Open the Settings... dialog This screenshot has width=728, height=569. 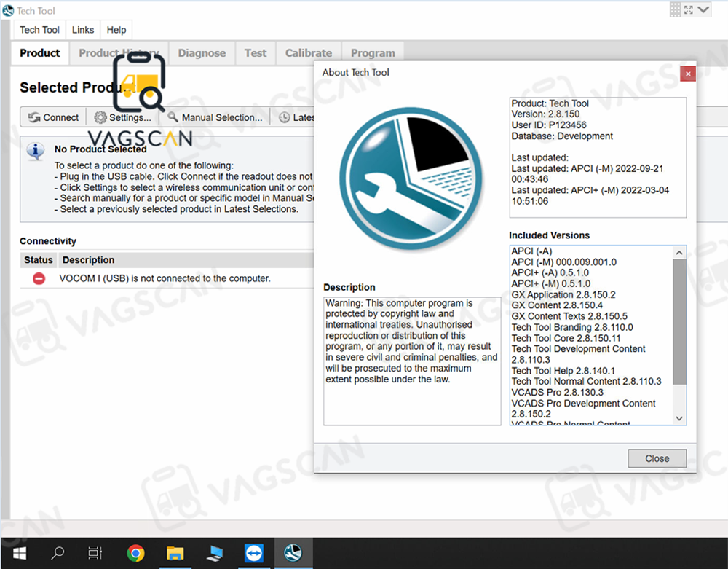coord(122,117)
